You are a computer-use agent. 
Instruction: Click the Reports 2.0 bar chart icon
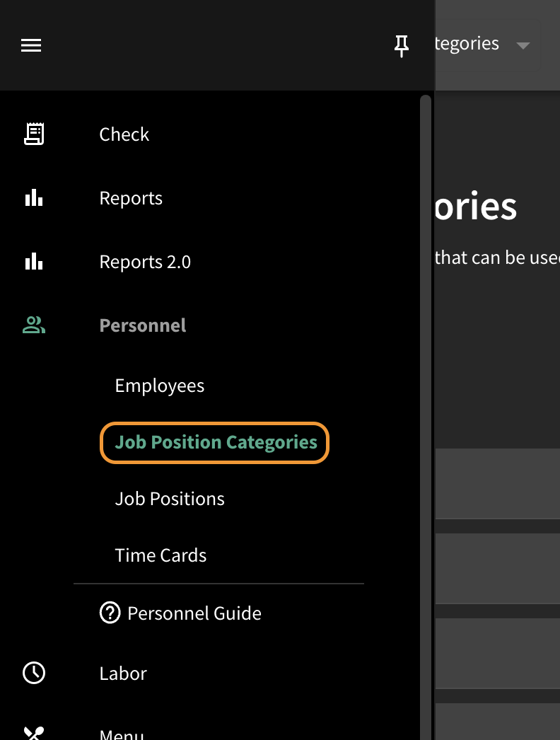[x=34, y=262]
